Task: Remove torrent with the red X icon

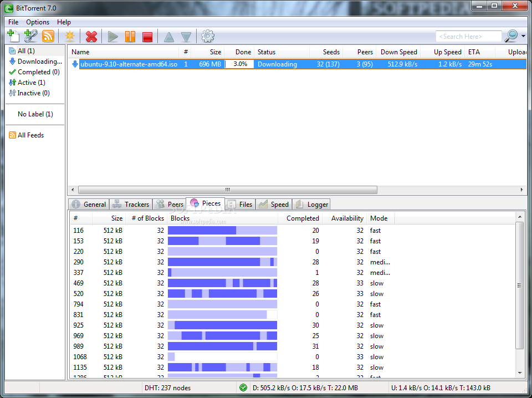Action: pos(91,37)
